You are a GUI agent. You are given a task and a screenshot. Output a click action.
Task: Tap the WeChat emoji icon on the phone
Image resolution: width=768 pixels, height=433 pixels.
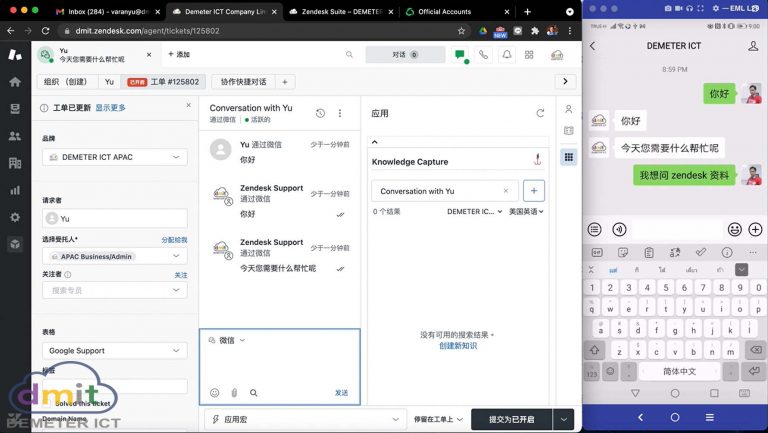coord(734,229)
